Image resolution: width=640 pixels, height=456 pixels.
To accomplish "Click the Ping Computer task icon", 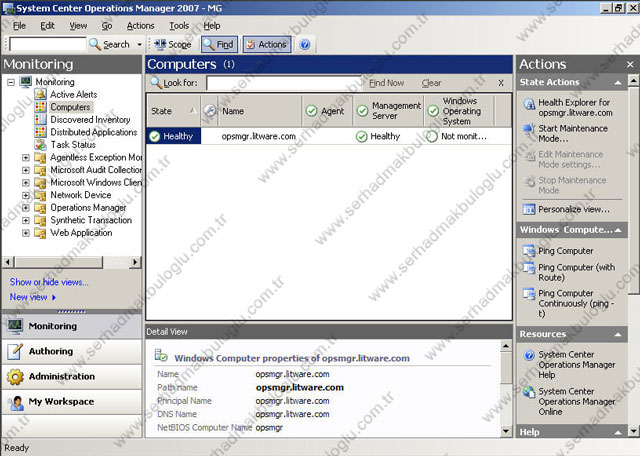I will click(529, 250).
